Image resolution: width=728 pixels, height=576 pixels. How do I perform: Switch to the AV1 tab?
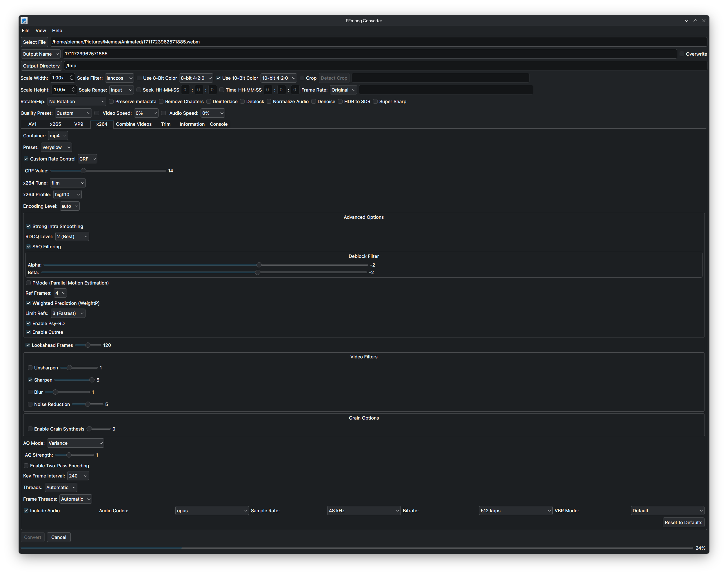click(x=32, y=124)
